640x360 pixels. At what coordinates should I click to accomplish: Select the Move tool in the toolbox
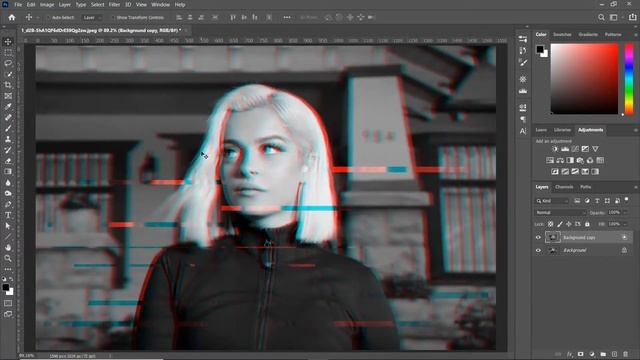pyautogui.click(x=8, y=42)
